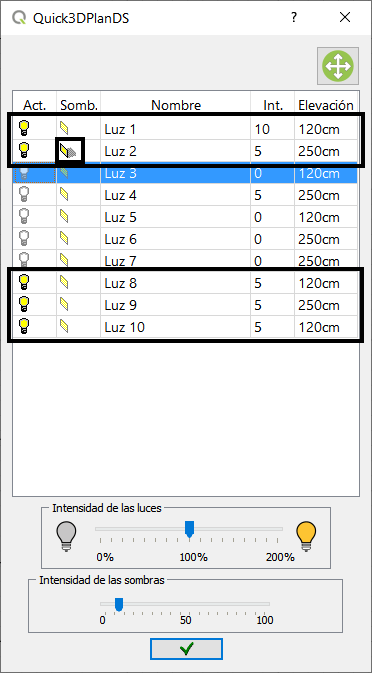Sort by the Nombre column header
Viewport: 372px width, 673px height.
click(176, 105)
